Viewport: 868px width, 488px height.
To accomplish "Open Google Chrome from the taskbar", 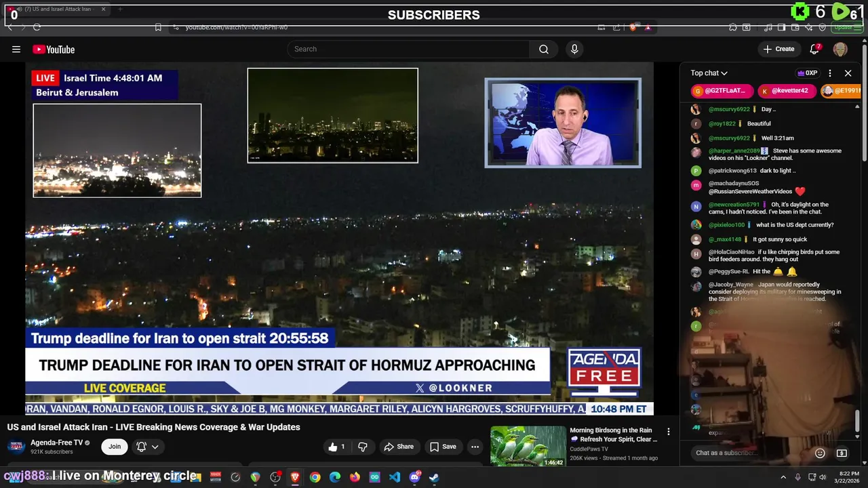I will pos(315,477).
